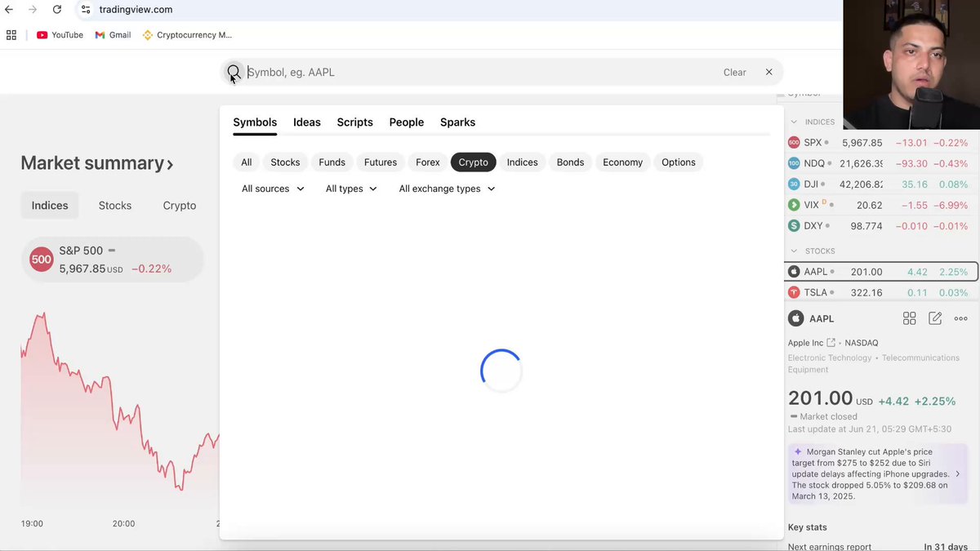
Task: Select the NDQ row in the watchlist
Action: click(x=880, y=163)
